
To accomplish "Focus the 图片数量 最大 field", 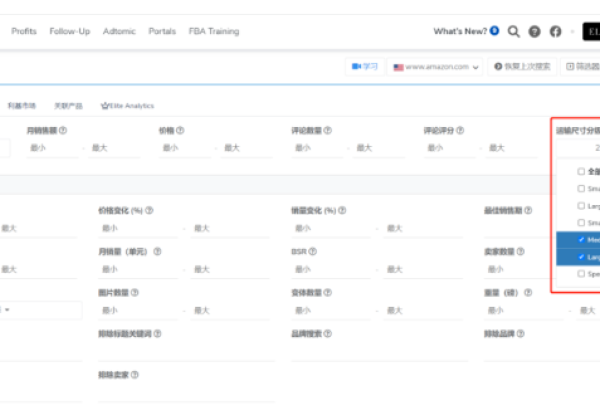I will click(230, 311).
